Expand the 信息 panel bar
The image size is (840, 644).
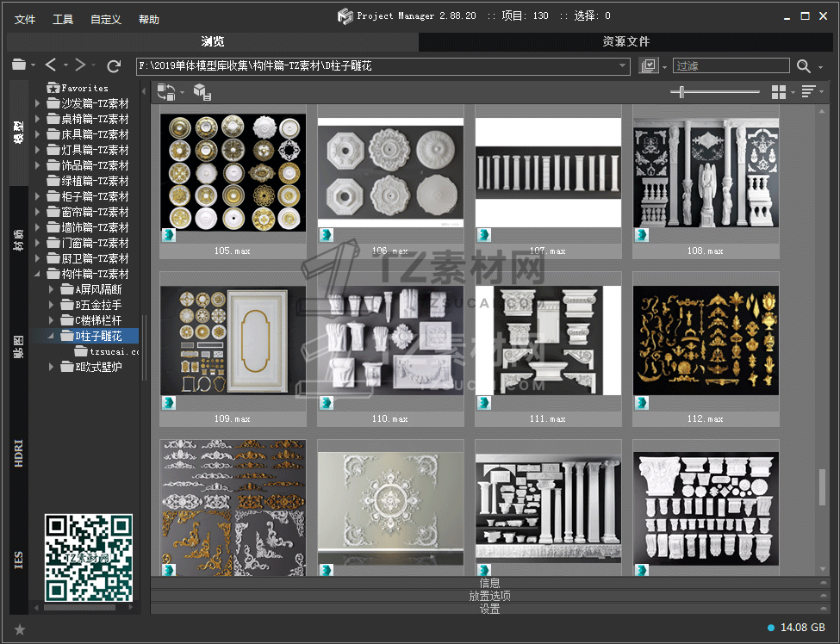(489, 583)
